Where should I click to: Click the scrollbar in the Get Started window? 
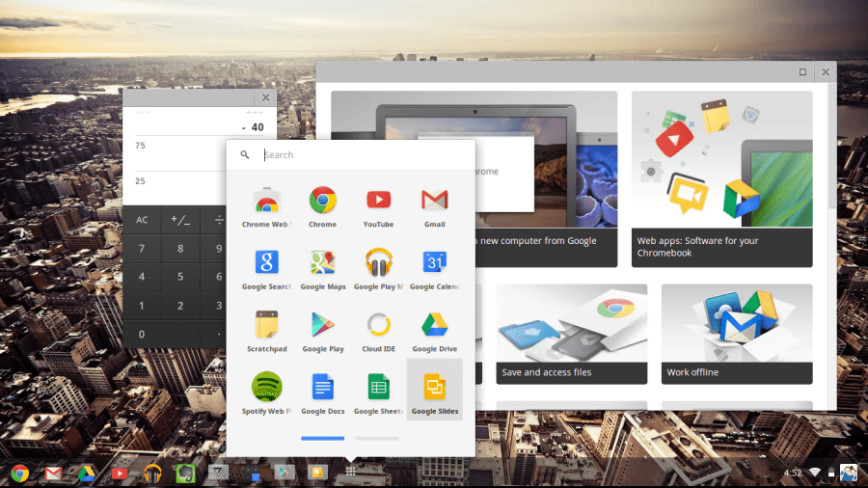tap(832, 148)
